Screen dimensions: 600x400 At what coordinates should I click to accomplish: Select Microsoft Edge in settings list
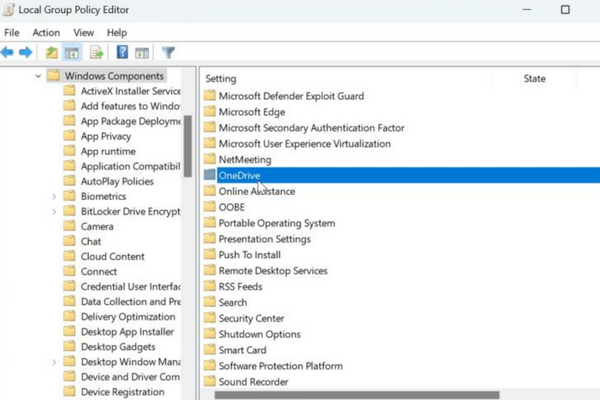pos(252,112)
